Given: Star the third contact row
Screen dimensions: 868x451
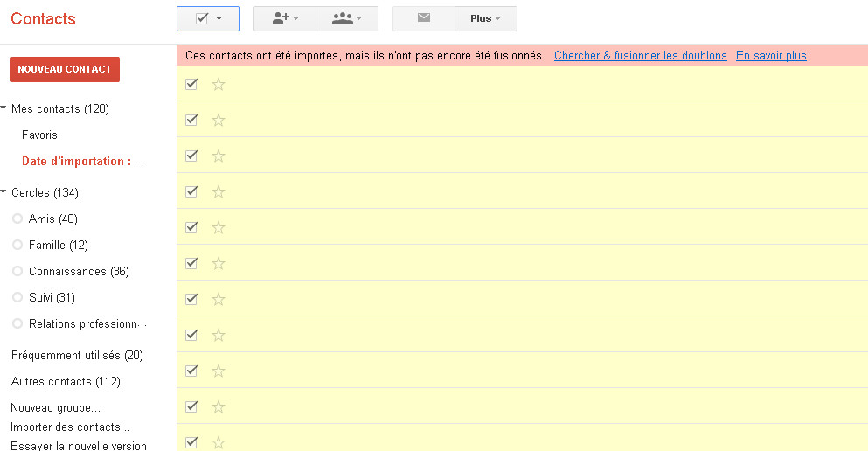Looking at the screenshot, I should 219,156.
